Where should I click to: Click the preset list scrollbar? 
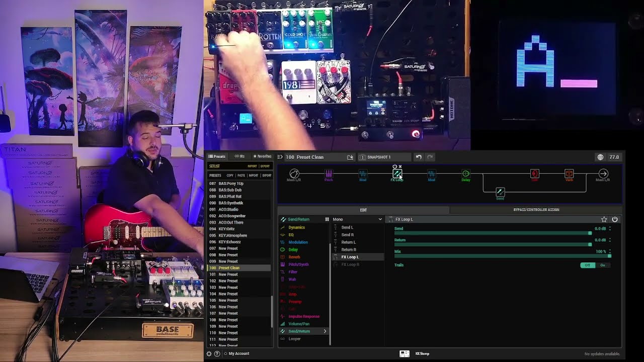[x=272, y=312]
